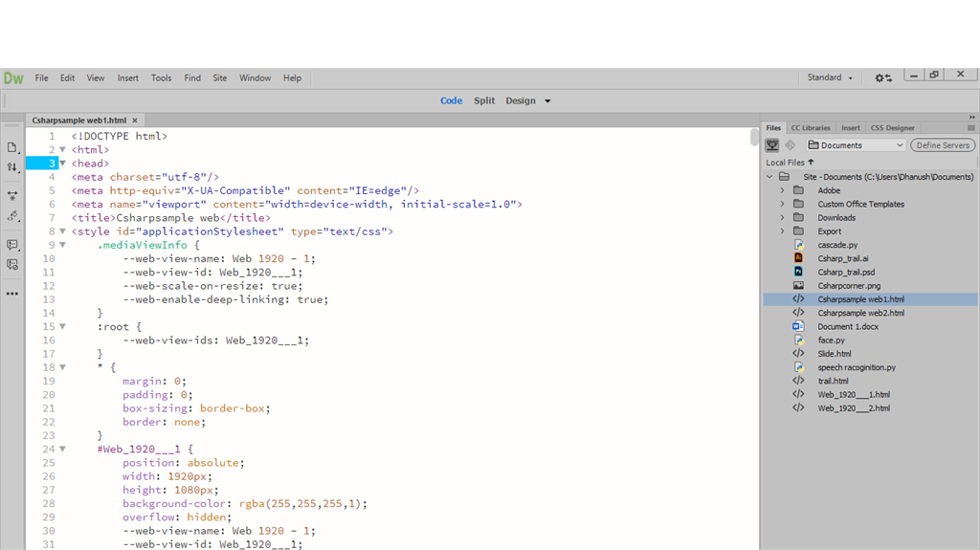Collapse #Web_1920___1 fold arrow on line 24
The image size is (980, 550).
(62, 449)
